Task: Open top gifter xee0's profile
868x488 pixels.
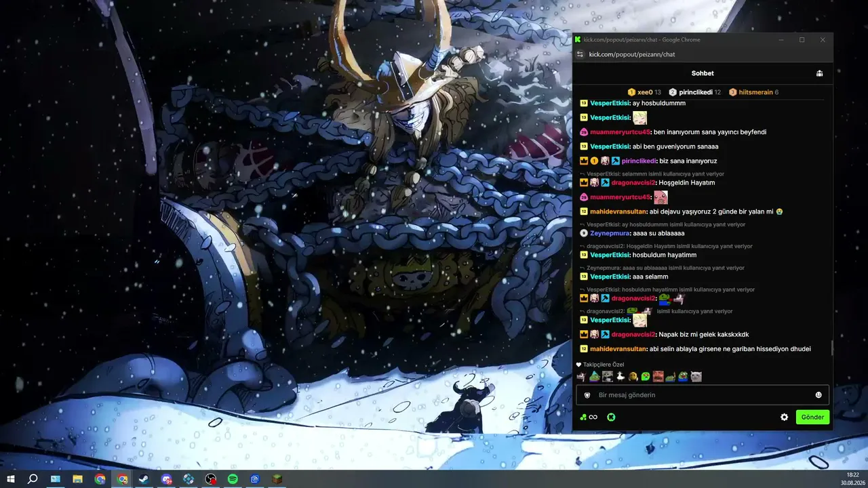Action: point(644,92)
